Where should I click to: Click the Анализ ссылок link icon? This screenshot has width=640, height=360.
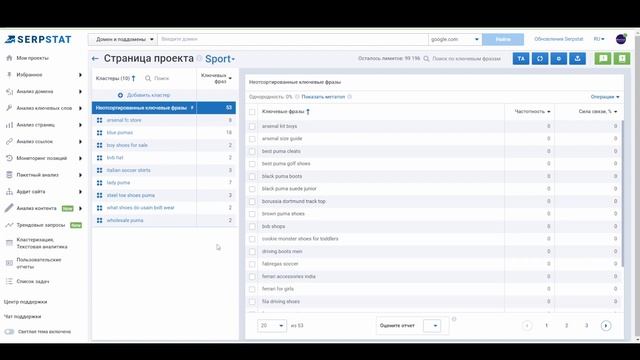9,142
